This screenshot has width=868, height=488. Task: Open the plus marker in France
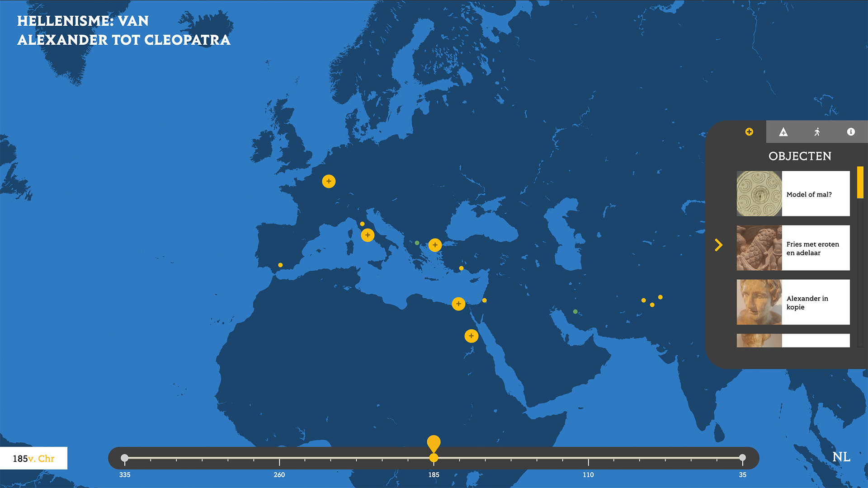click(329, 181)
